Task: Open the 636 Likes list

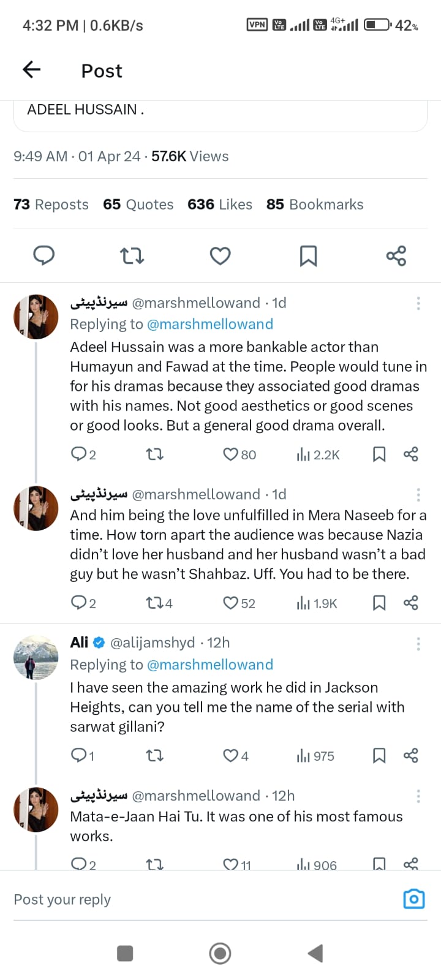Action: pyautogui.click(x=219, y=205)
